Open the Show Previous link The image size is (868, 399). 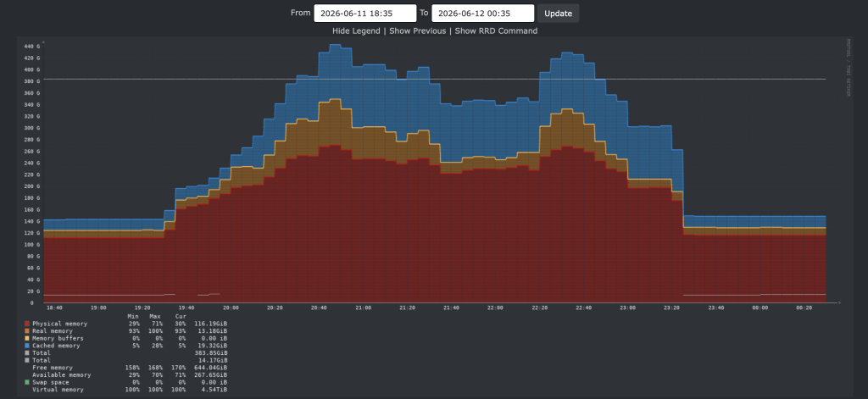click(417, 31)
